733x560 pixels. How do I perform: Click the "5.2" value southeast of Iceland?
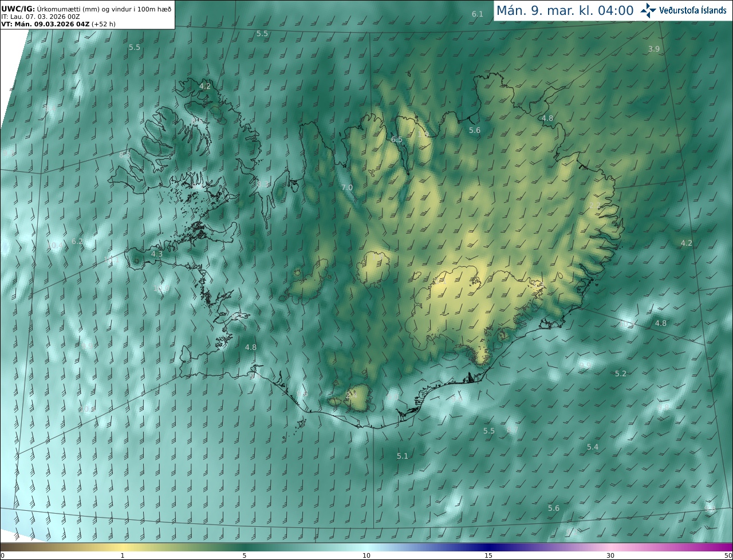pyautogui.click(x=621, y=373)
